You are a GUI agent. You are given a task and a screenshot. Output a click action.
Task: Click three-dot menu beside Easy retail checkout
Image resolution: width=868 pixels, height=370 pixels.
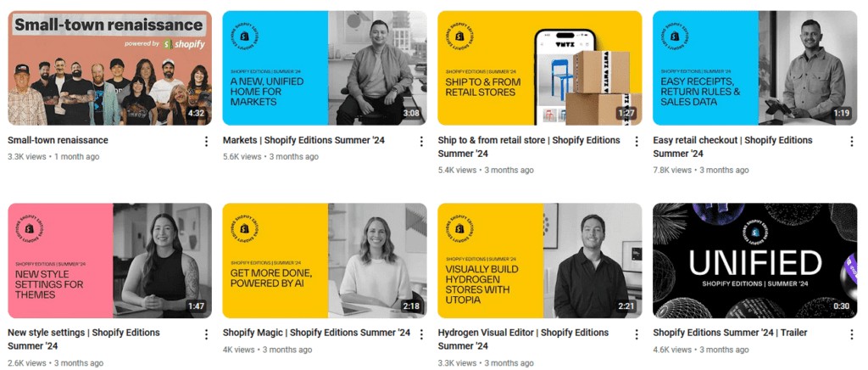[851, 141]
